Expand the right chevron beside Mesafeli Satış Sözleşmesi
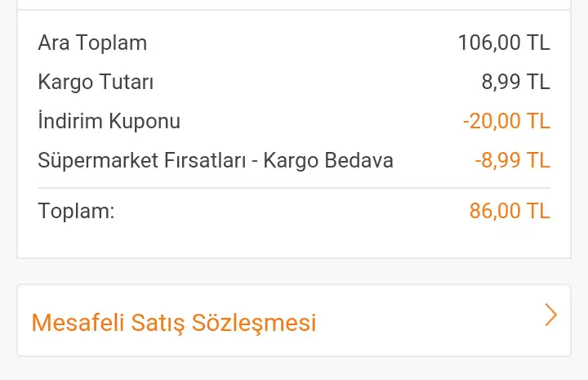 click(550, 315)
